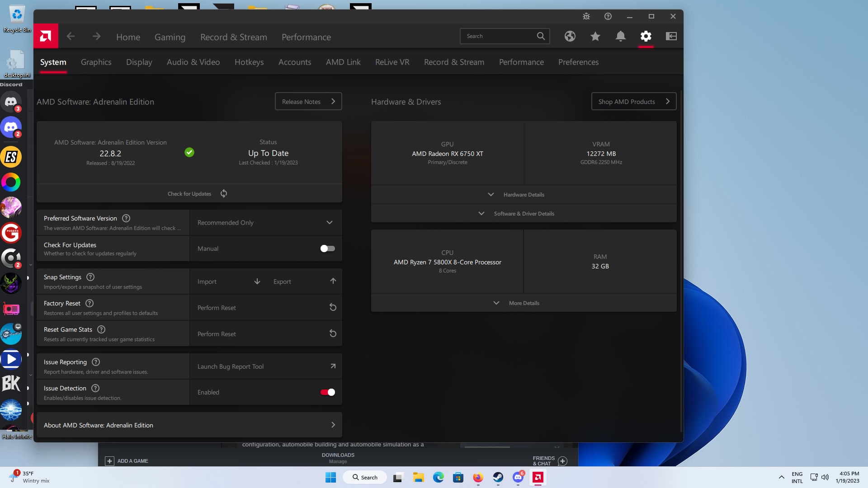The image size is (868, 488).
Task: Go back with the left arrow
Action: [71, 37]
